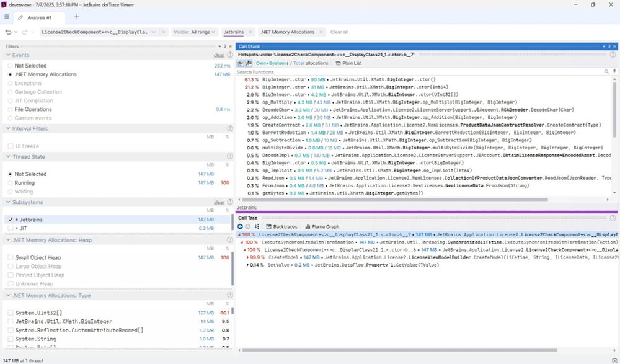Open help for Events section
The width and height of the screenshot is (620, 364).
229,55
